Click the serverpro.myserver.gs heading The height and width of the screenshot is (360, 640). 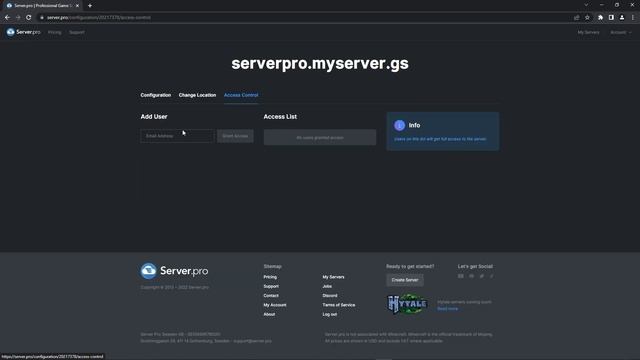pyautogui.click(x=320, y=63)
